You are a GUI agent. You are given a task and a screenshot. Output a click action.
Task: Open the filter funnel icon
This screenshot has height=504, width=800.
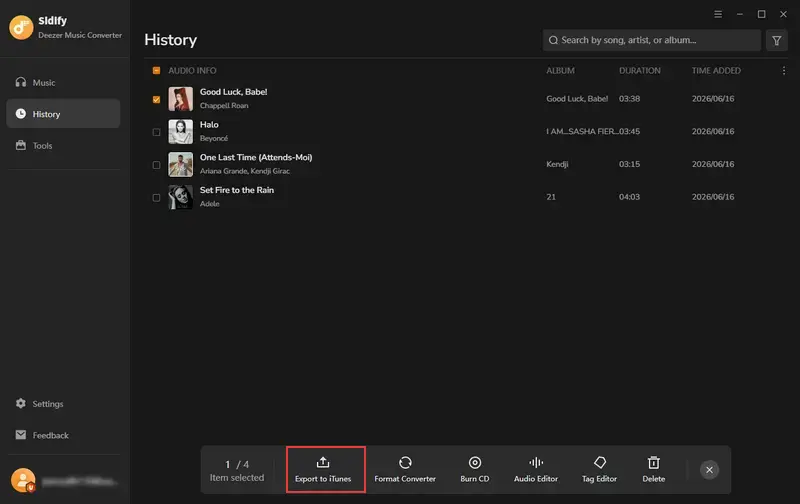777,40
